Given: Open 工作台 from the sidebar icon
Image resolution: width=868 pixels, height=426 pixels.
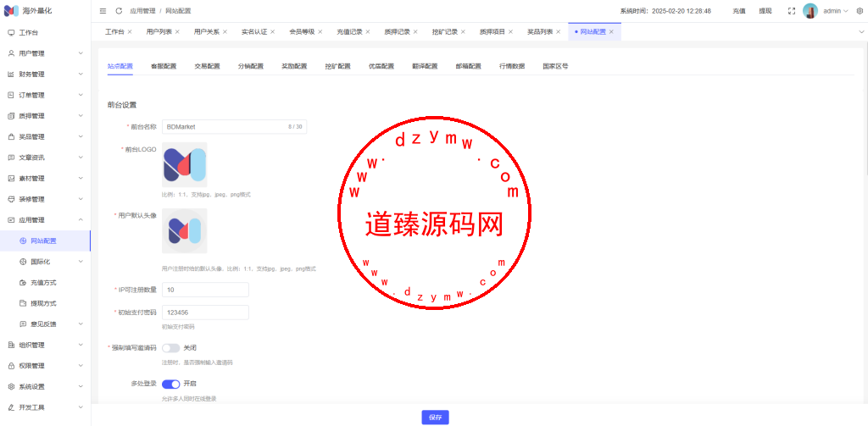Looking at the screenshot, I should click(11, 33).
